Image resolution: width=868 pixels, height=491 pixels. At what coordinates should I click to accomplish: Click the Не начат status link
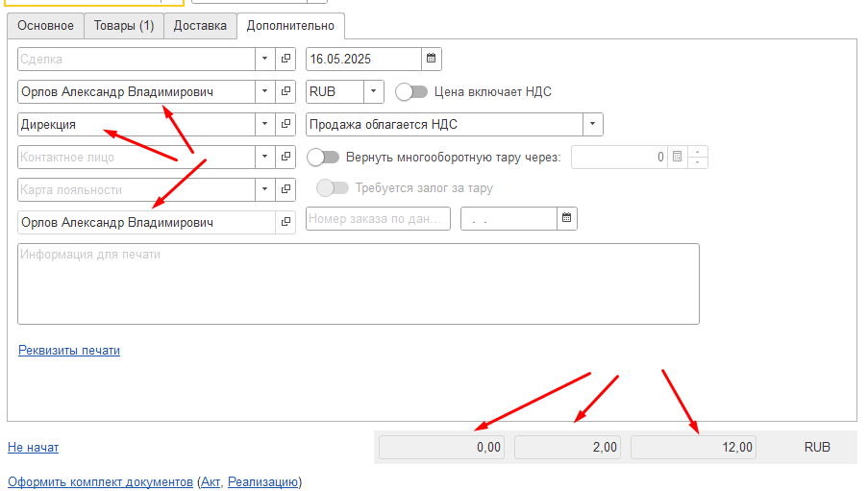point(34,447)
